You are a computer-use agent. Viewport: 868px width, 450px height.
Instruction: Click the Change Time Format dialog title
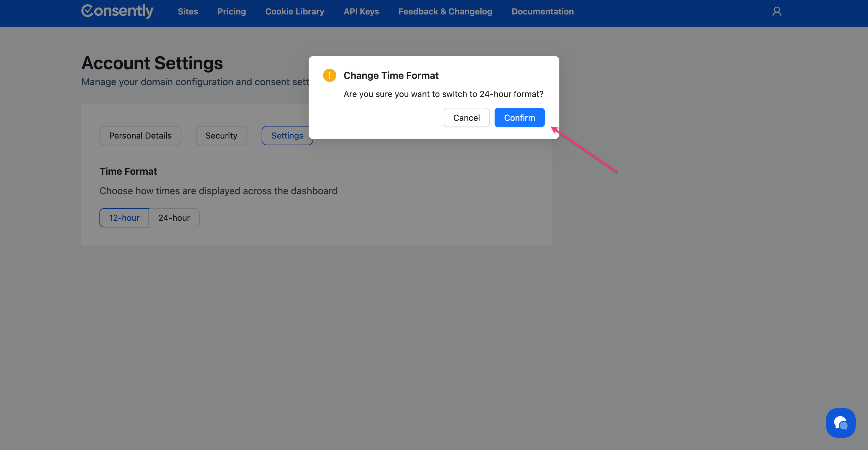point(391,75)
